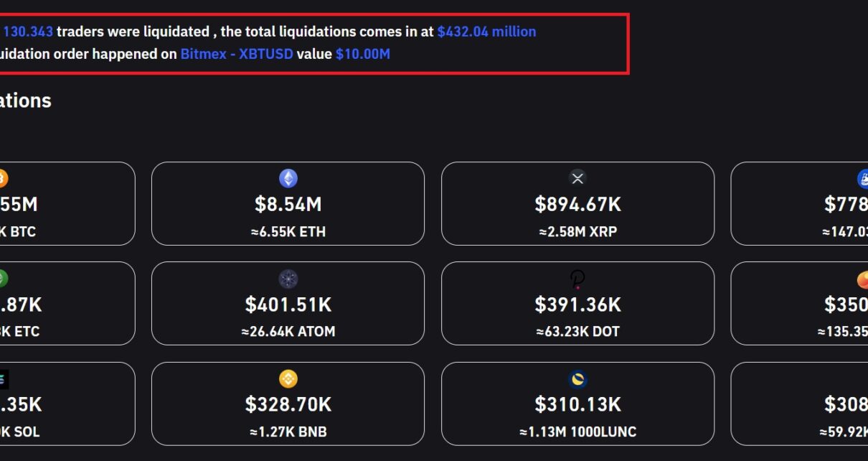Click the 130.343 traders count
The image size is (868, 461).
tap(28, 32)
